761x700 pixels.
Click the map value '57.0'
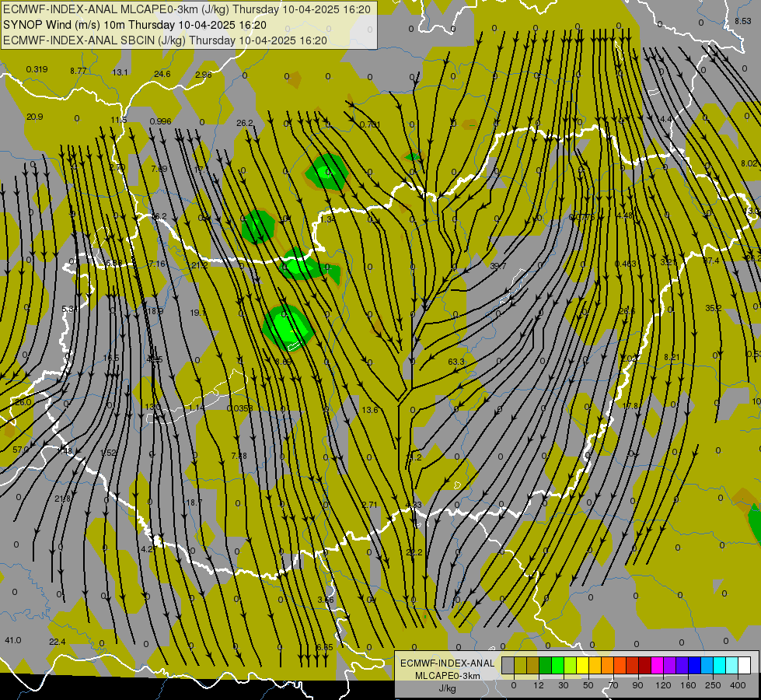point(20,450)
